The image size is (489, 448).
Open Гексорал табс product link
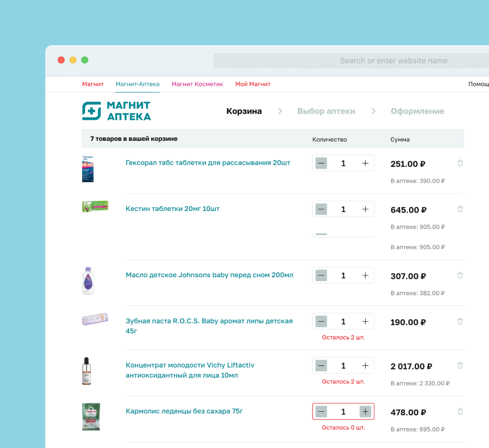click(x=208, y=163)
